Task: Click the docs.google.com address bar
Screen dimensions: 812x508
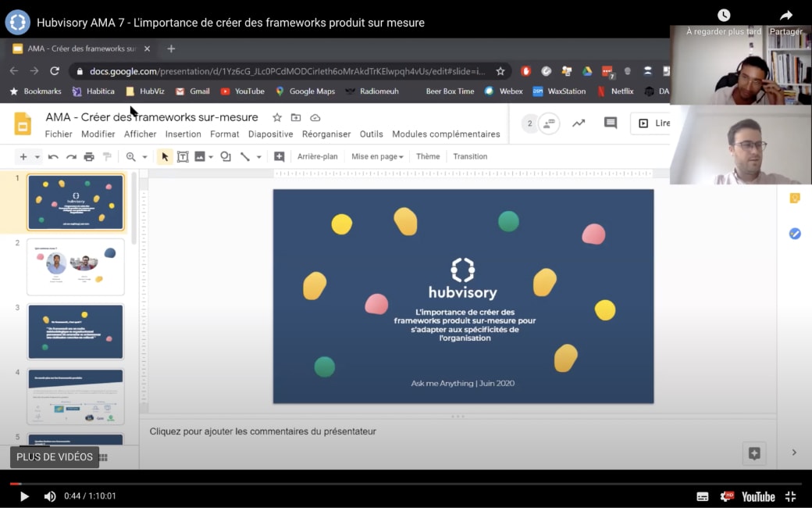Action: coord(287,71)
